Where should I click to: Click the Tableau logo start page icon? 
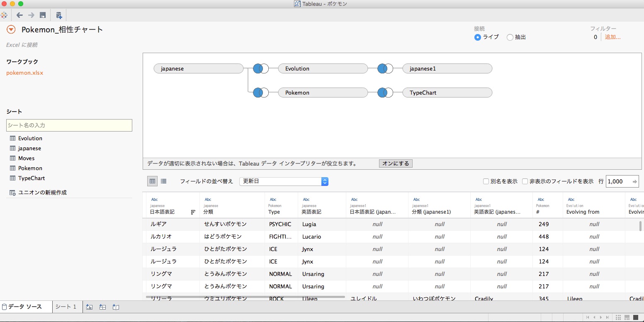coord(4,15)
